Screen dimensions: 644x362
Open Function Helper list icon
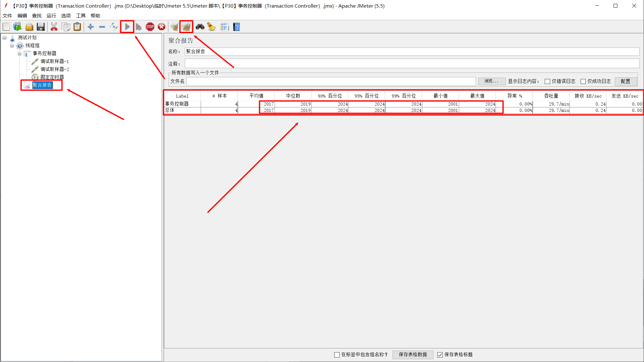point(224,27)
